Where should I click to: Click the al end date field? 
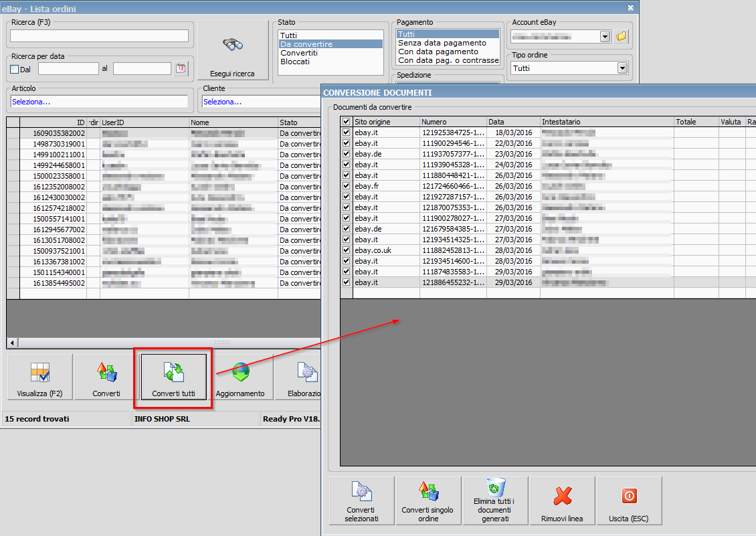(x=143, y=68)
